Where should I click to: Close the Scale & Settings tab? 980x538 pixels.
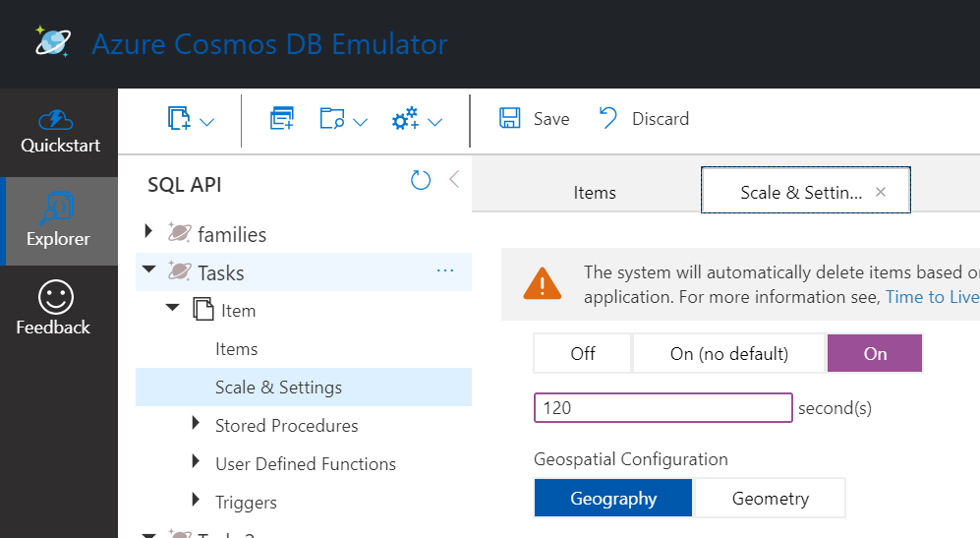pos(881,192)
